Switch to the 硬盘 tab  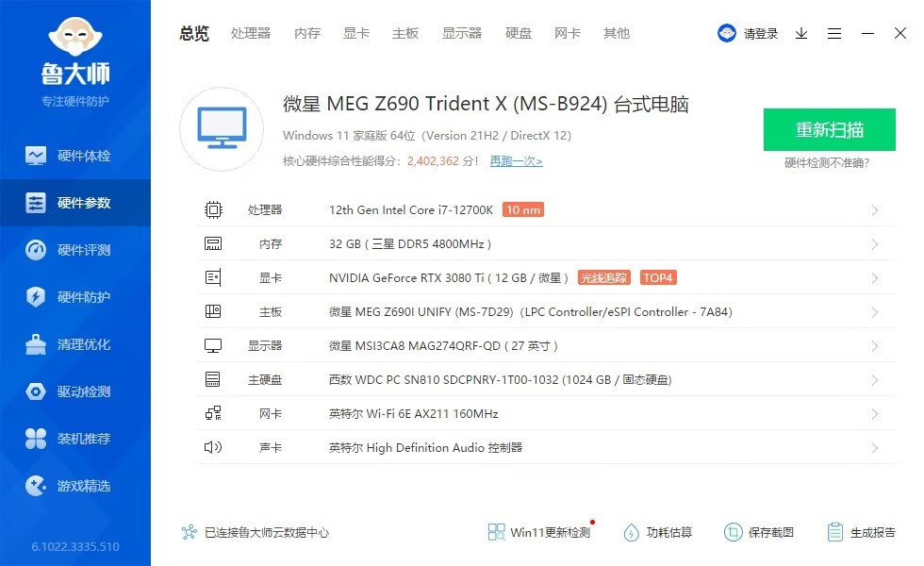[518, 33]
